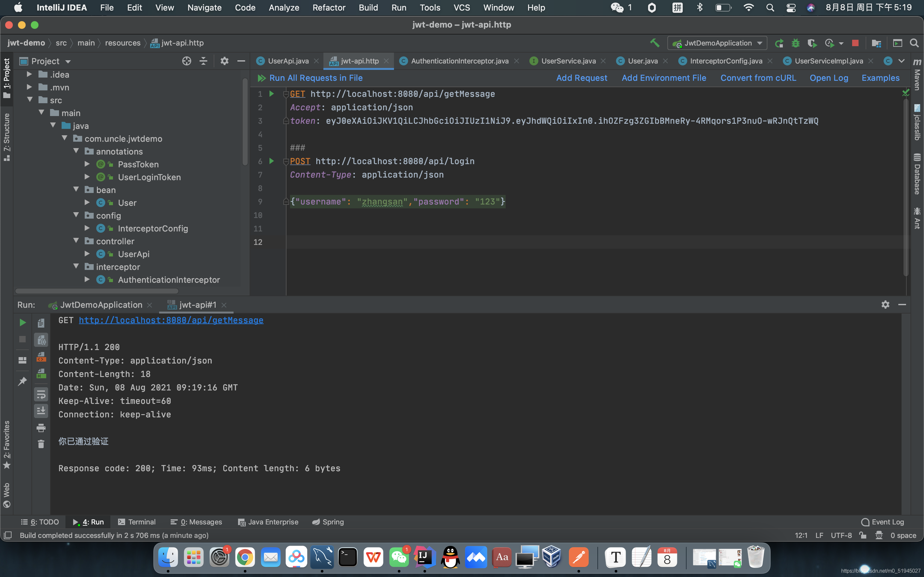Open the Run panel settings gear
Viewport: 924px width, 577px height.
(x=885, y=305)
